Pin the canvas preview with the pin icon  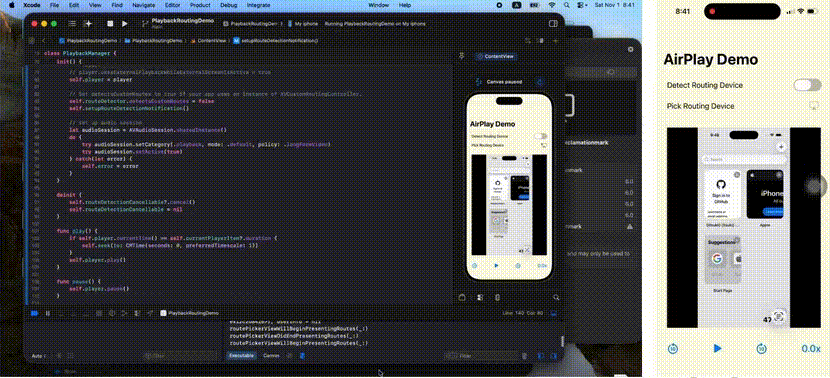pyautogui.click(x=462, y=56)
